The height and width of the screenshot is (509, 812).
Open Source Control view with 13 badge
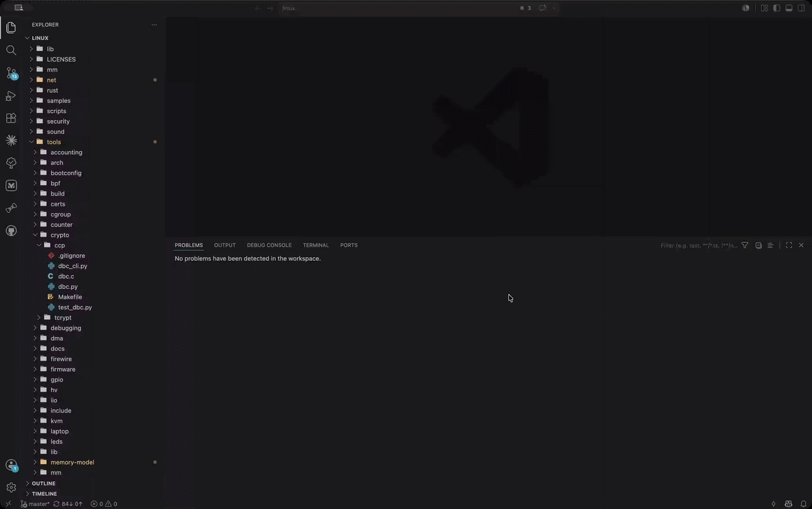tap(11, 73)
